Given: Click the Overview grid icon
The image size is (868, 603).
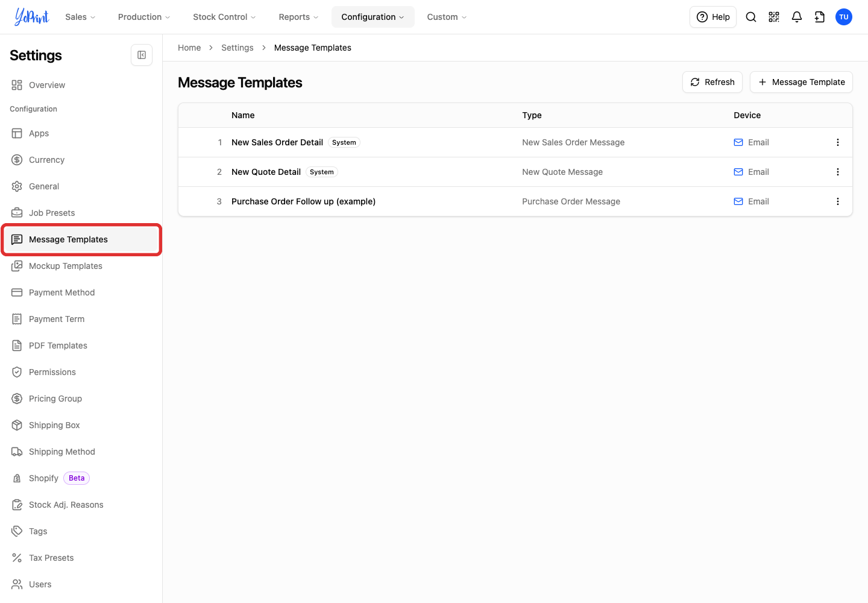Looking at the screenshot, I should pos(17,85).
